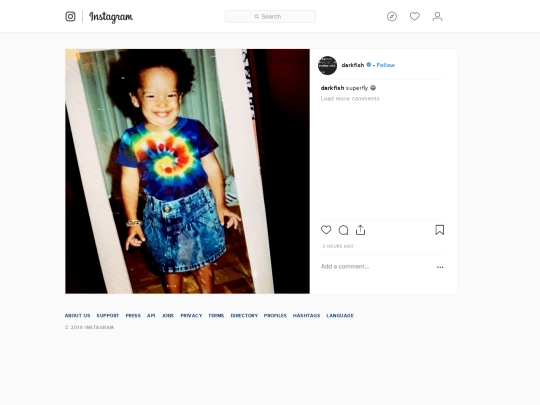Focus the Add a comment field
This screenshot has width=540, height=405.
click(x=377, y=267)
